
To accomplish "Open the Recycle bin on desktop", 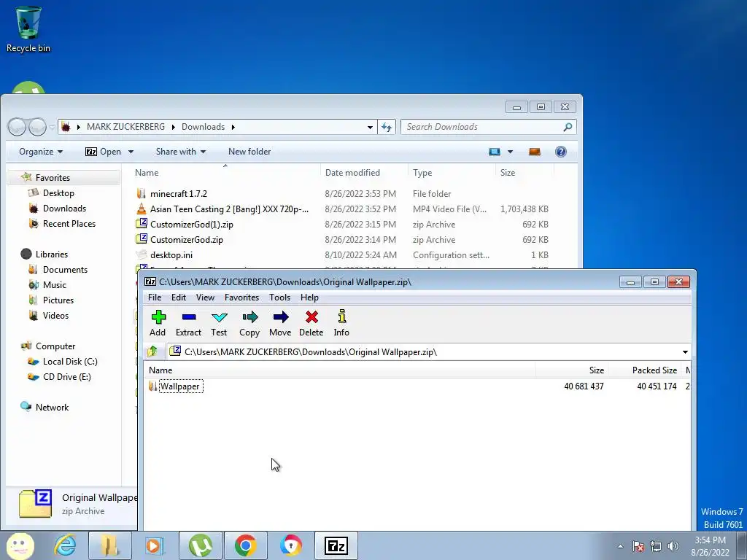I will point(28,28).
